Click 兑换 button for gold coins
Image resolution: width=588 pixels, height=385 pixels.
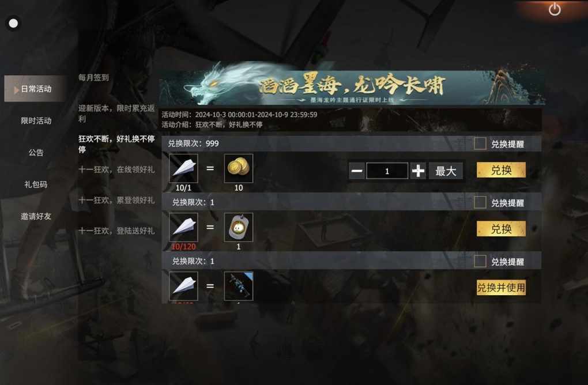501,170
